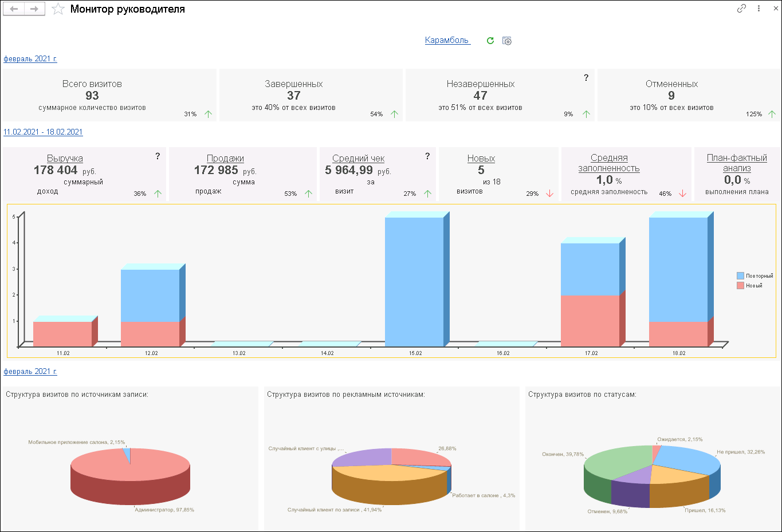
Task: Click question mark in Незавершенных tile
Action: (585, 78)
